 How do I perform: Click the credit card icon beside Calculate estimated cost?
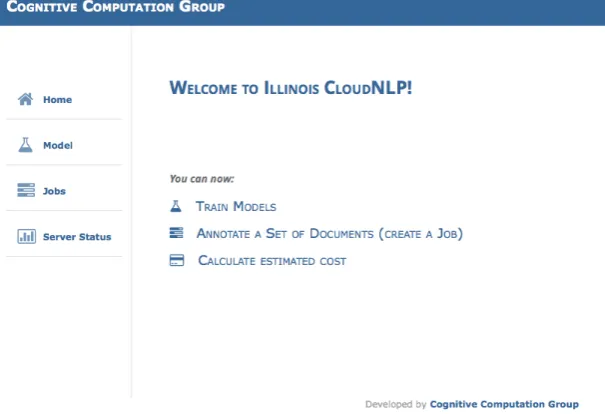coord(177,260)
